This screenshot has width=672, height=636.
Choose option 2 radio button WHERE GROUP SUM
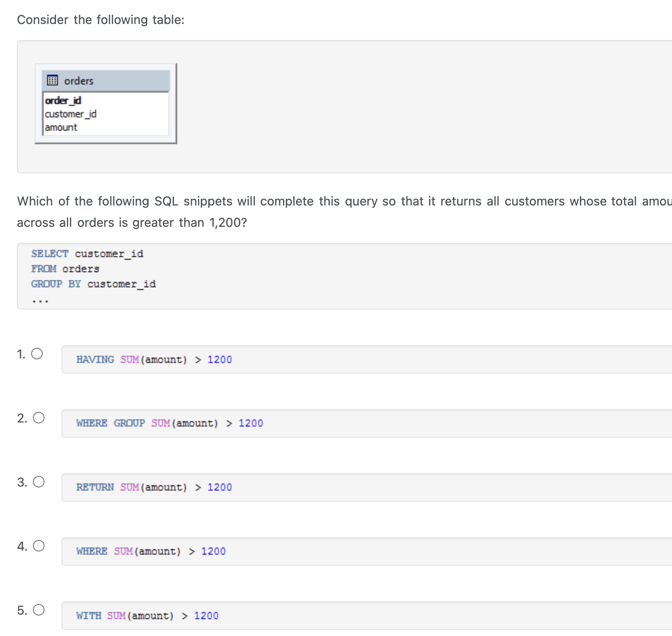point(39,418)
